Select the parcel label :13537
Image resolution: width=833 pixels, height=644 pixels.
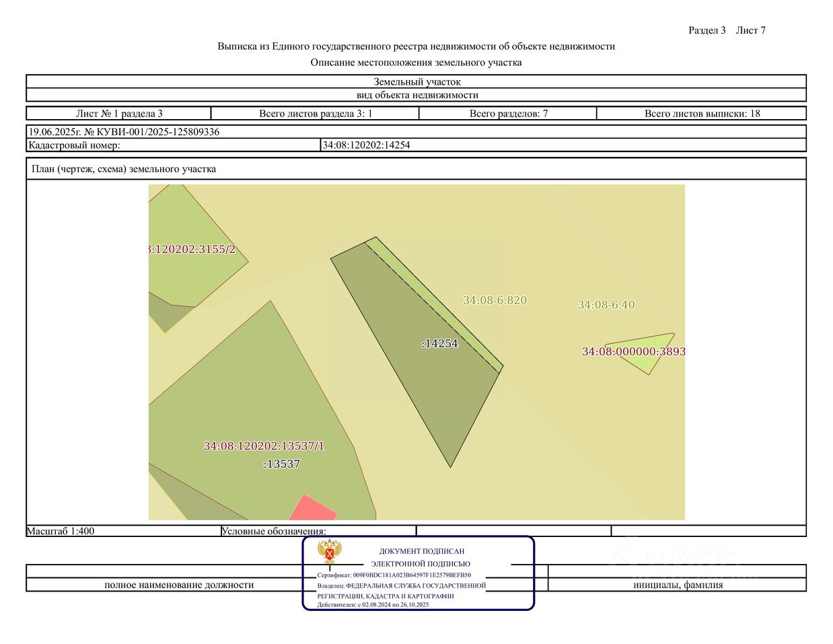tap(281, 464)
